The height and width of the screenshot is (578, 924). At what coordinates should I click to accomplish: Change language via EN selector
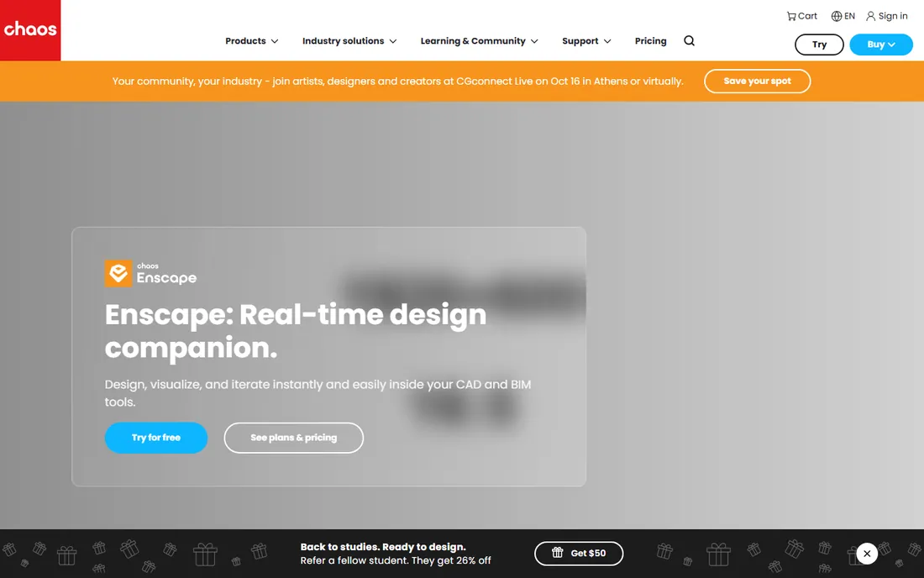pyautogui.click(x=843, y=17)
